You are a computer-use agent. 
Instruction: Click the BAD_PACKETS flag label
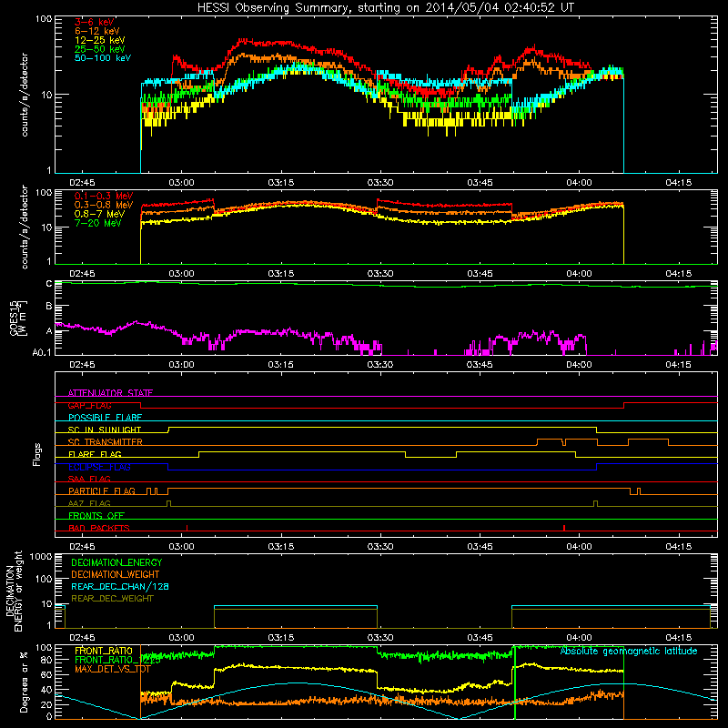[x=99, y=528]
